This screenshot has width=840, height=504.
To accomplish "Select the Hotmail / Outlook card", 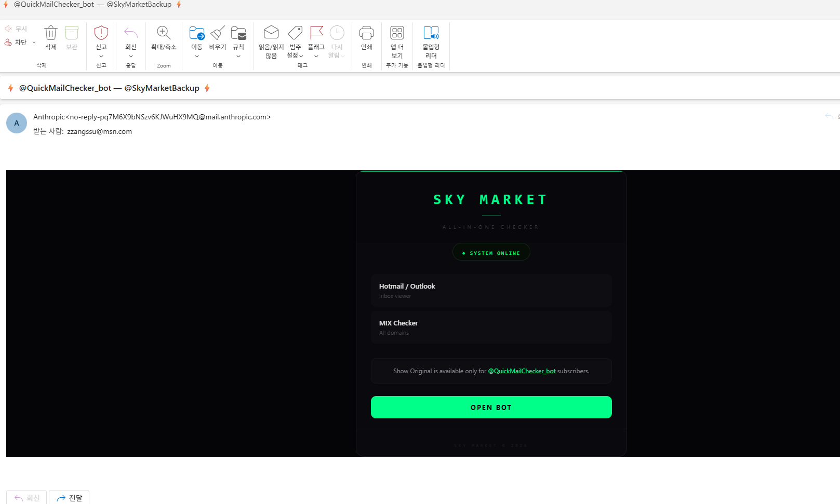I will pos(491,291).
